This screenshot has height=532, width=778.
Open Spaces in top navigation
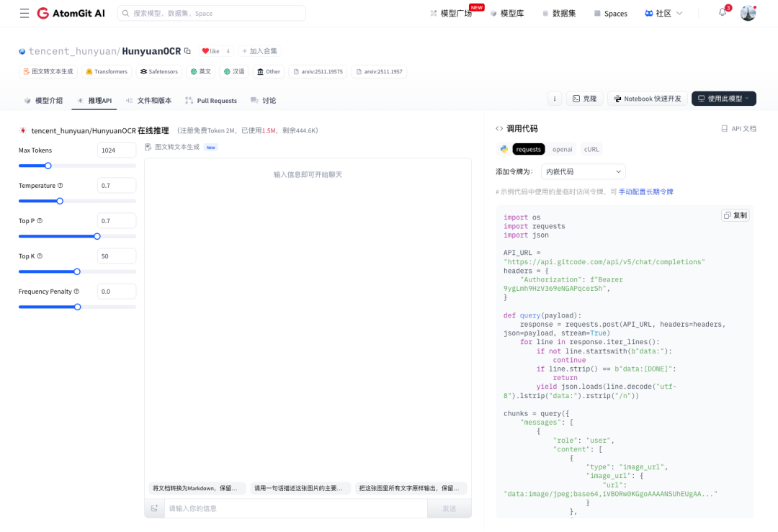pyautogui.click(x=611, y=14)
